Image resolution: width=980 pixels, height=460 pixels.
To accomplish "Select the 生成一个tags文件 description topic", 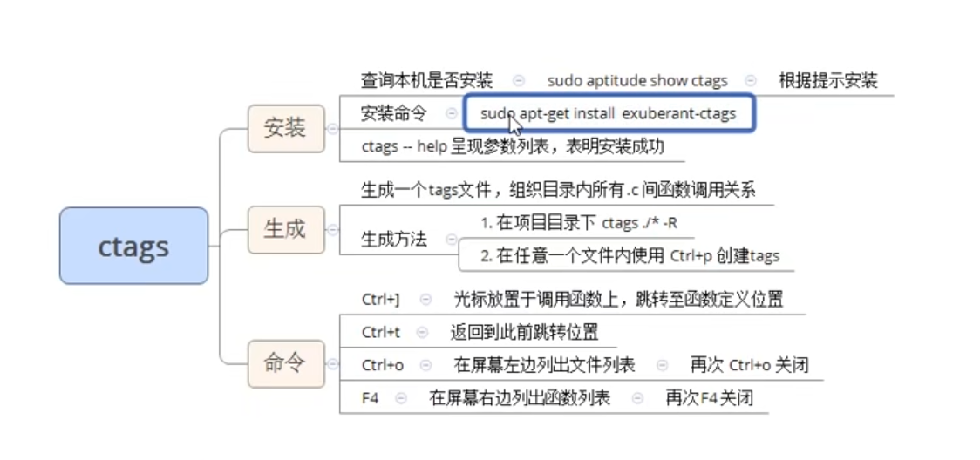I will [x=558, y=190].
